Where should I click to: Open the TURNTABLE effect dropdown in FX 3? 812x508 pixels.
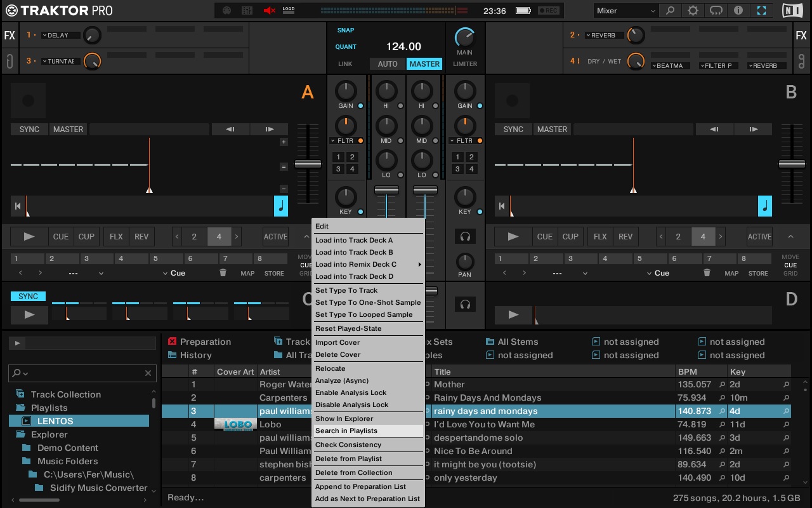pyautogui.click(x=60, y=62)
